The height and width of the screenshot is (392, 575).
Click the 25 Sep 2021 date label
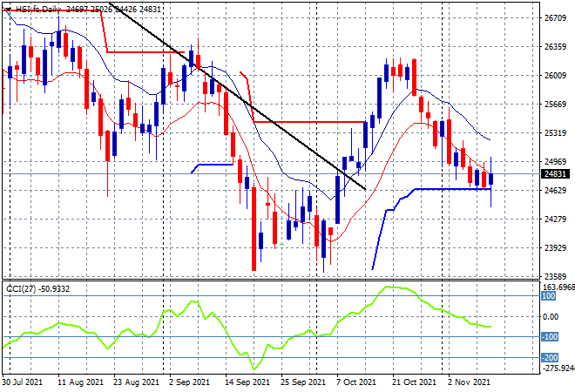(x=303, y=382)
